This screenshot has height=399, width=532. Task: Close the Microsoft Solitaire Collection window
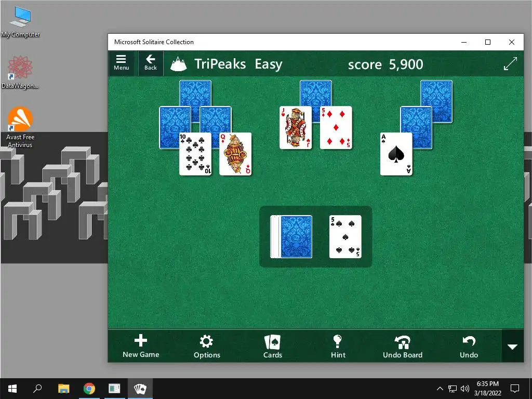pos(512,42)
